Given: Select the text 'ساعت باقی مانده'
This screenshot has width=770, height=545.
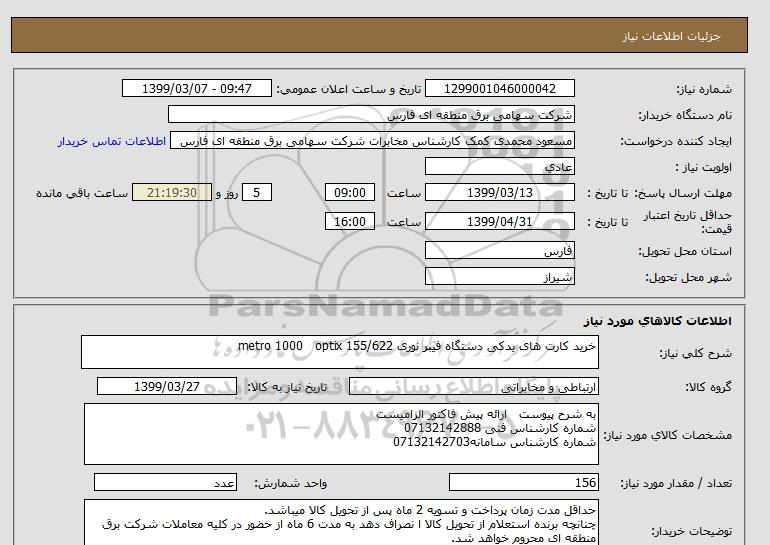Looking at the screenshot, I should click(x=82, y=193).
